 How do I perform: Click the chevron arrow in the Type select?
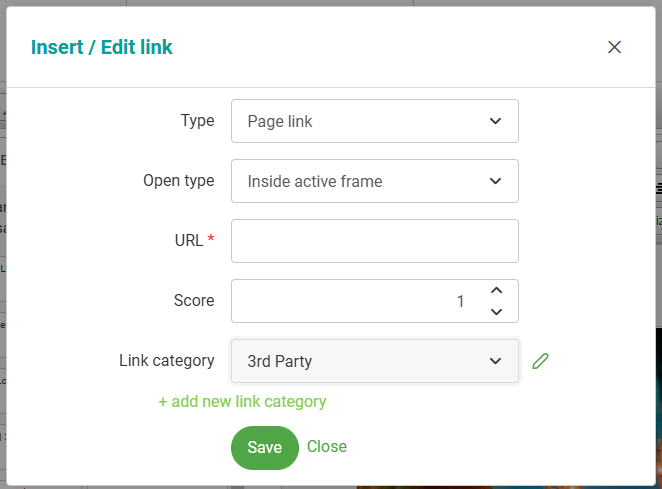(x=495, y=121)
